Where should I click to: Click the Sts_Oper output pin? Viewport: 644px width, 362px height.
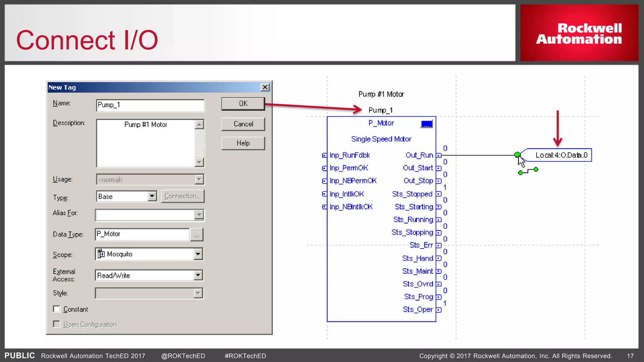point(439,310)
